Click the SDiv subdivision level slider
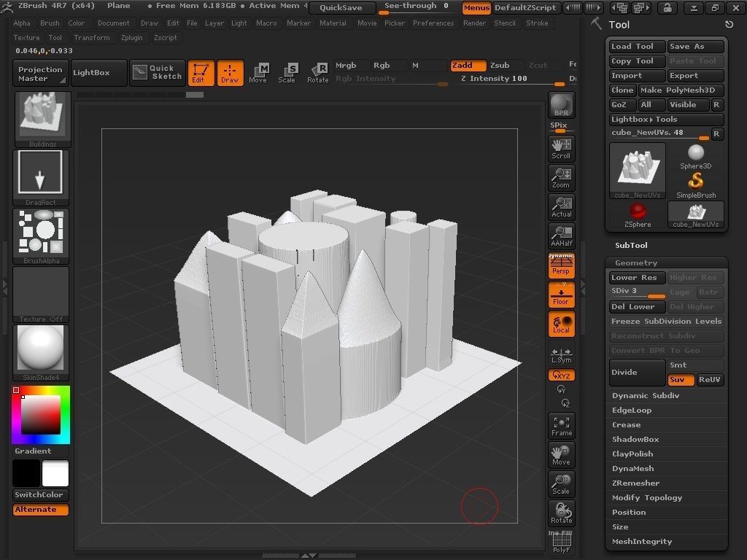The image size is (747, 560). [x=637, y=292]
